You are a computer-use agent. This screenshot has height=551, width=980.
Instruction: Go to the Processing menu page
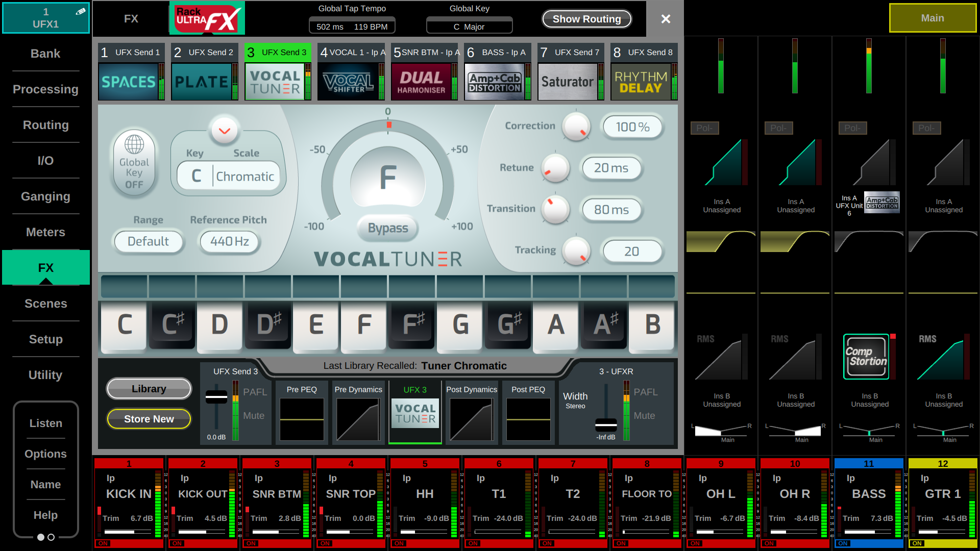pos(45,89)
